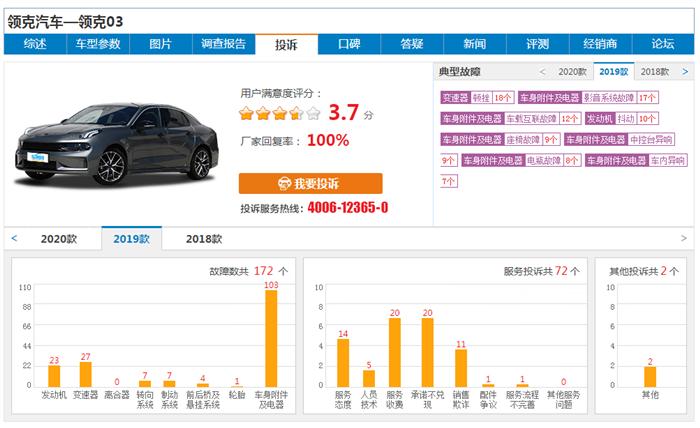Select 2018款 in 典型故障 panel
This screenshot has width=700, height=428.
click(655, 72)
